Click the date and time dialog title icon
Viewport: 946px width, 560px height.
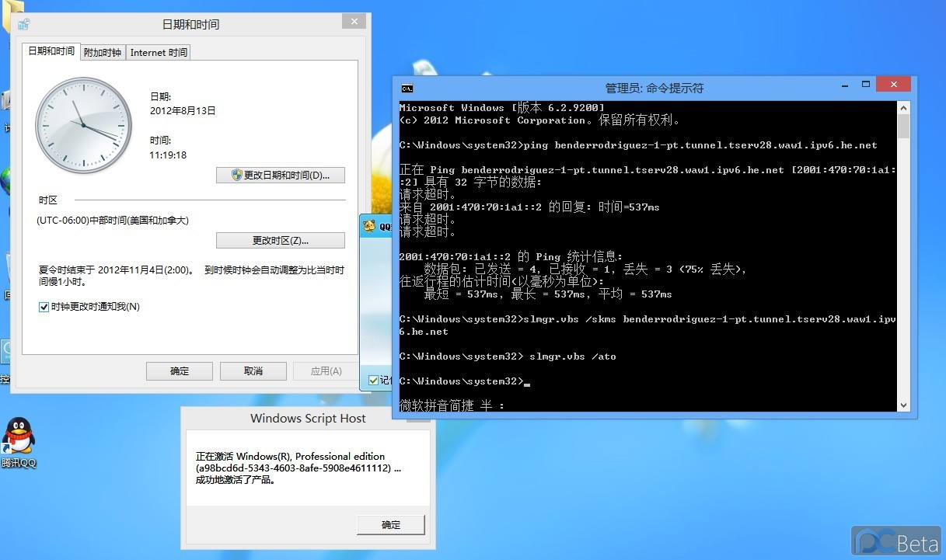(24, 24)
